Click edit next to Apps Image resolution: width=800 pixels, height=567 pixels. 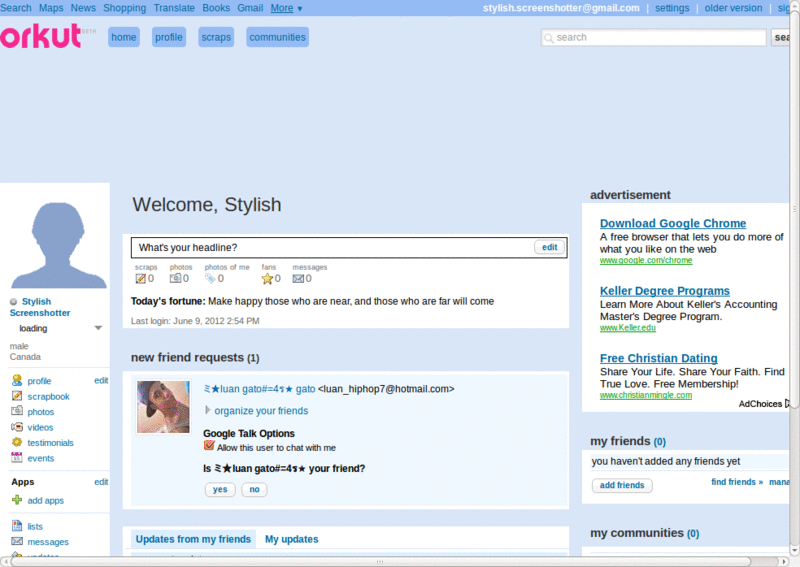pos(101,482)
